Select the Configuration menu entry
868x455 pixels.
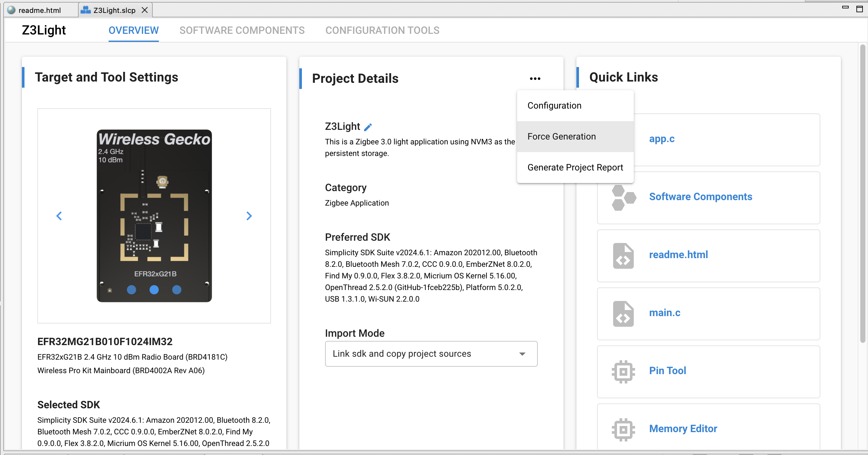575,105
